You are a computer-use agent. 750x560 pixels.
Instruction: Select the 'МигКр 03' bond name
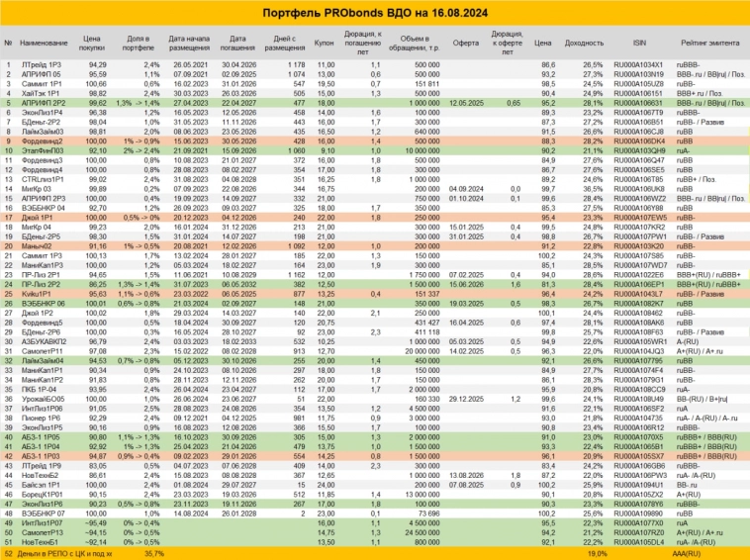(37, 189)
